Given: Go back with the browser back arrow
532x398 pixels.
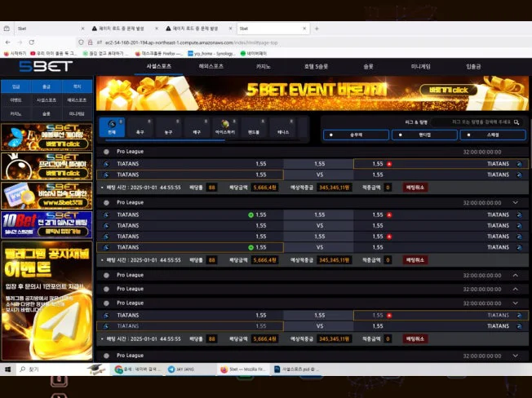Looking at the screenshot, I should click(8, 42).
